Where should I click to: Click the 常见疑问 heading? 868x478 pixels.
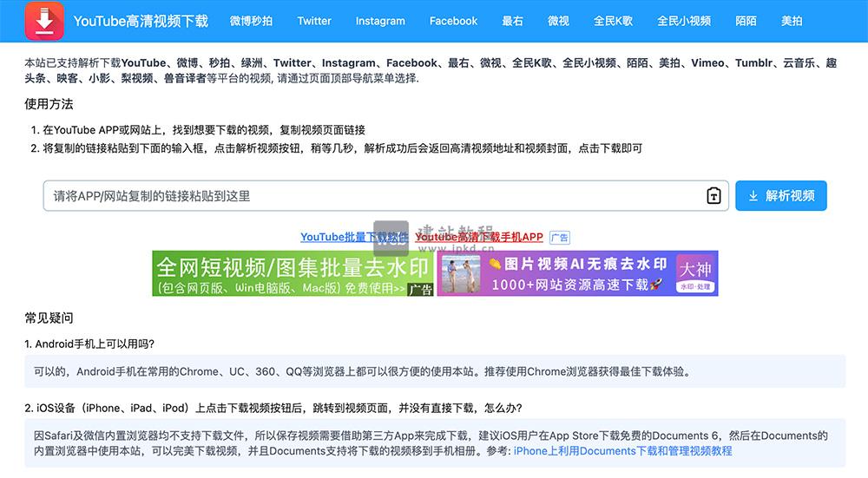49,318
